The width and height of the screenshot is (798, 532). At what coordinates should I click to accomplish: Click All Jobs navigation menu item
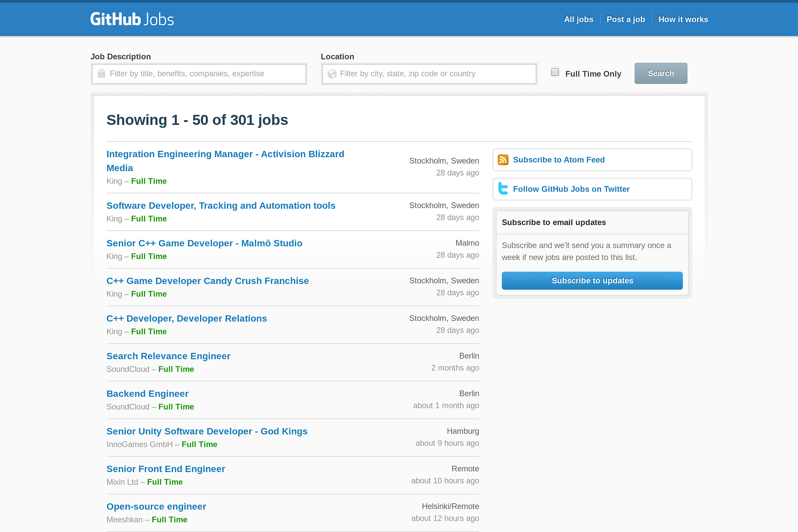(x=579, y=20)
